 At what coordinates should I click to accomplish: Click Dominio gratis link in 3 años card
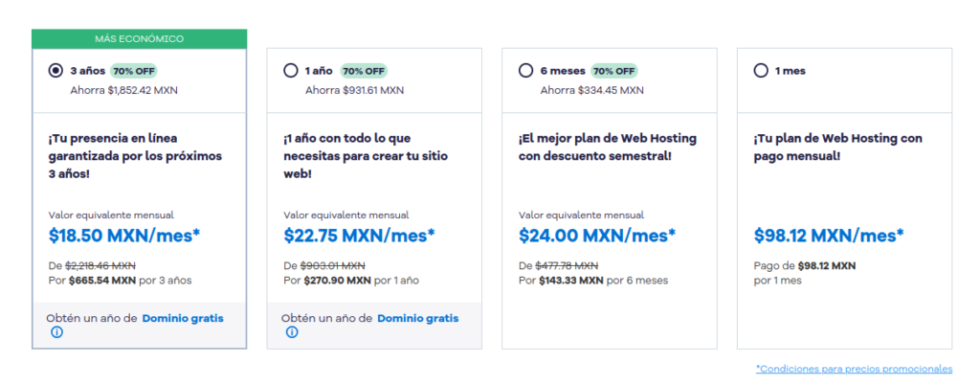pos(183,318)
